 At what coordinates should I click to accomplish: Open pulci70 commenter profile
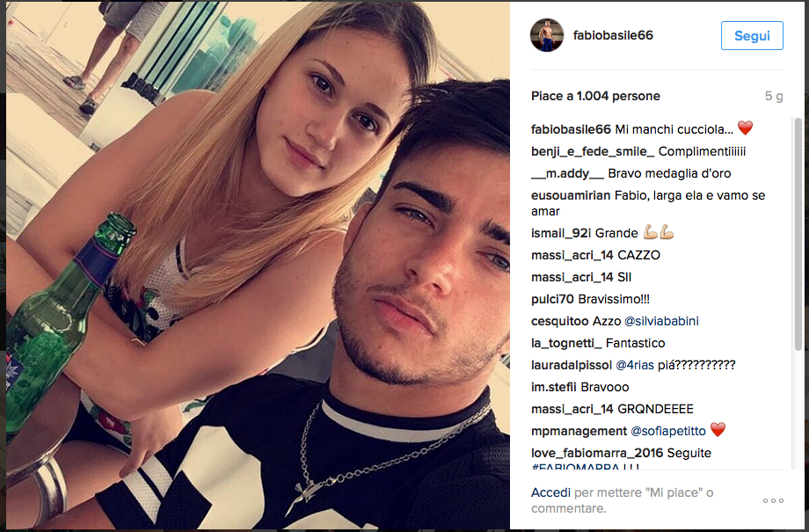pyautogui.click(x=552, y=299)
